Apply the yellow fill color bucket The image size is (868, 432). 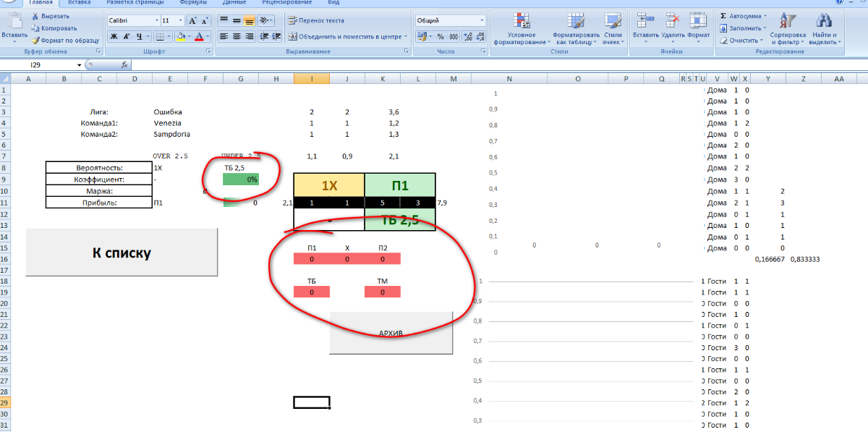point(180,36)
